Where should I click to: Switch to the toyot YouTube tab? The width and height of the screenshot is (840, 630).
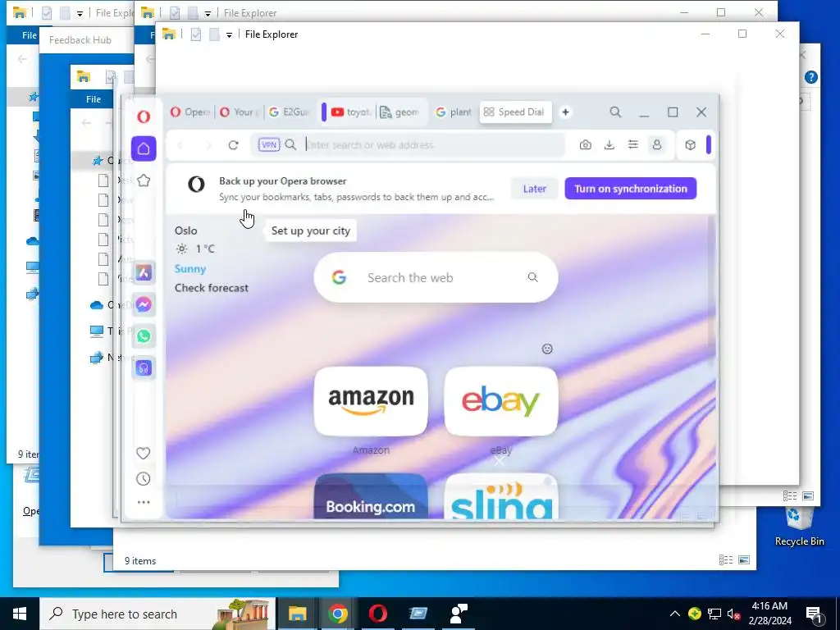[351, 112]
